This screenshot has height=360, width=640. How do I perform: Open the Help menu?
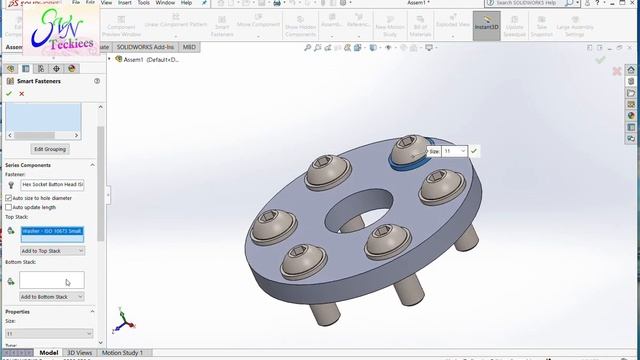tap(186, 2)
